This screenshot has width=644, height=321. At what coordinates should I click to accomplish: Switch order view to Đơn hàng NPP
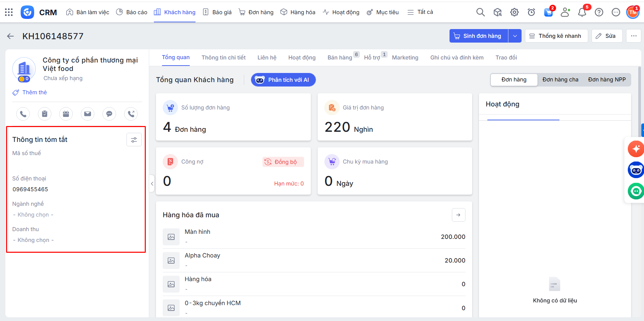(607, 80)
